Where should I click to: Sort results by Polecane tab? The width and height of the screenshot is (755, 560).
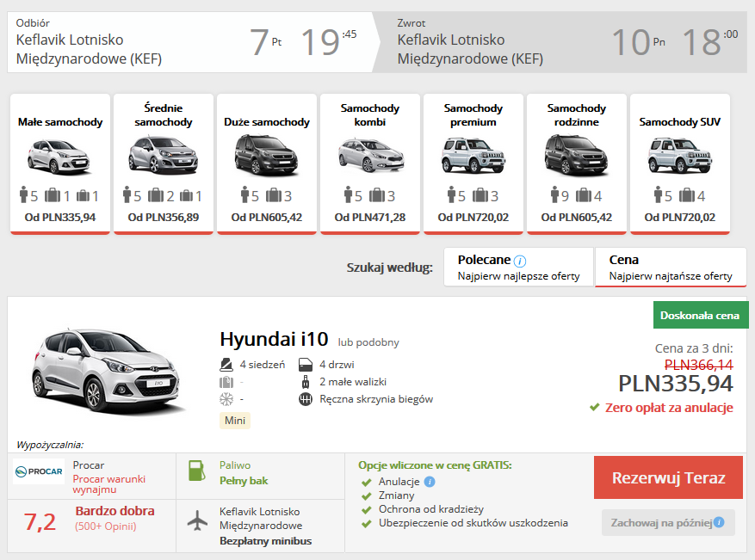click(518, 267)
